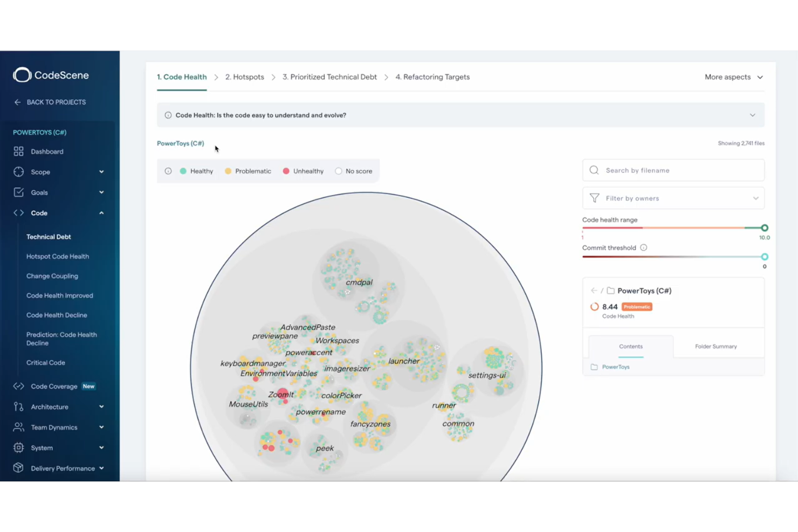Screen dimensions: 798x532
Task: Toggle the Problematic legend filter
Action: [248, 171]
